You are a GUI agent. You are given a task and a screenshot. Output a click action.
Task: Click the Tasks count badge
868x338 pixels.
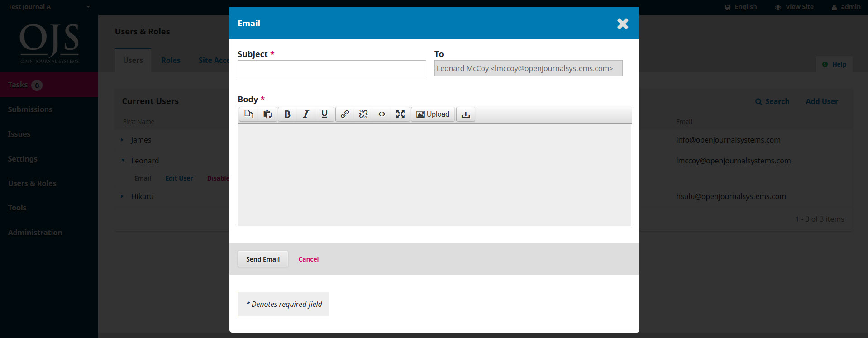[37, 85]
